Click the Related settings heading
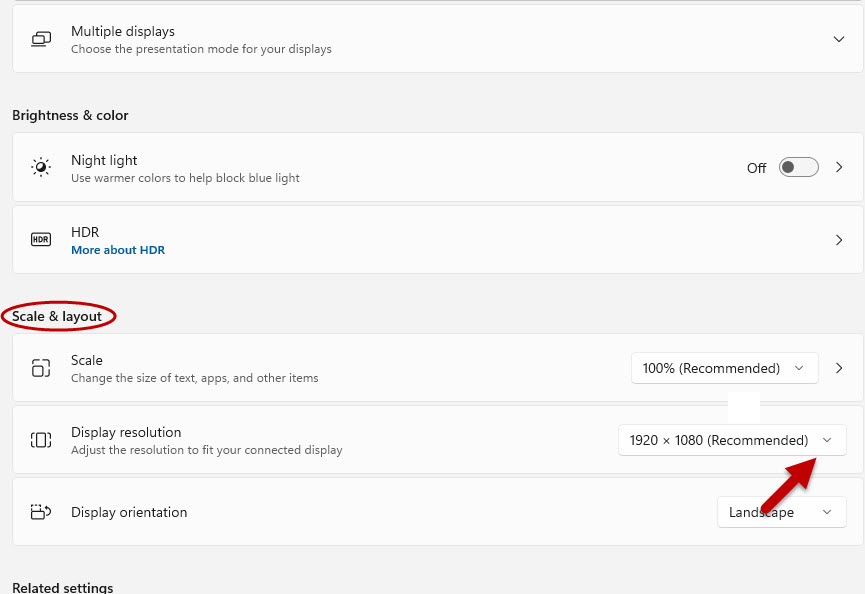Screen dimensions: 865x594 pos(63,587)
